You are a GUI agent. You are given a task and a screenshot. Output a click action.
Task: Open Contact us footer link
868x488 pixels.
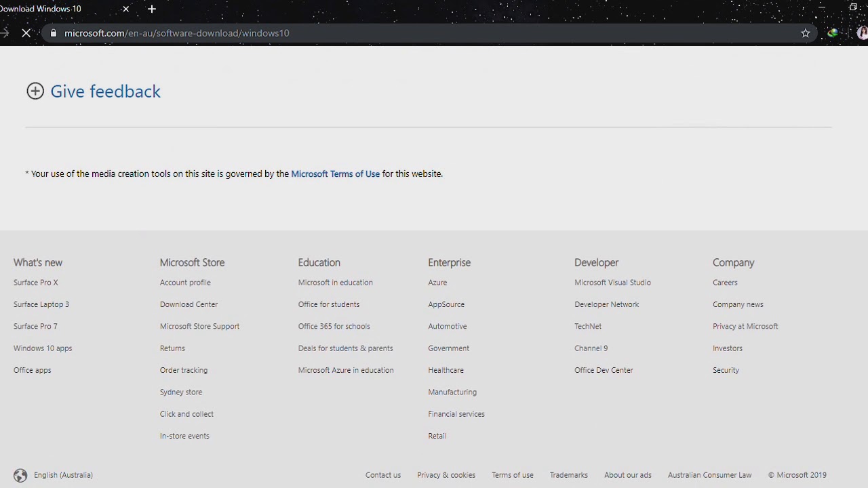383,475
